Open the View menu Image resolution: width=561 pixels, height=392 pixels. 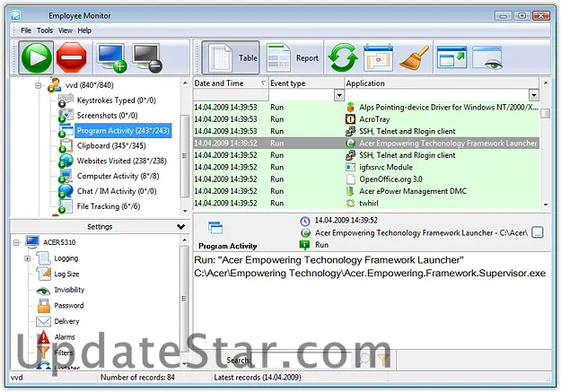click(66, 30)
